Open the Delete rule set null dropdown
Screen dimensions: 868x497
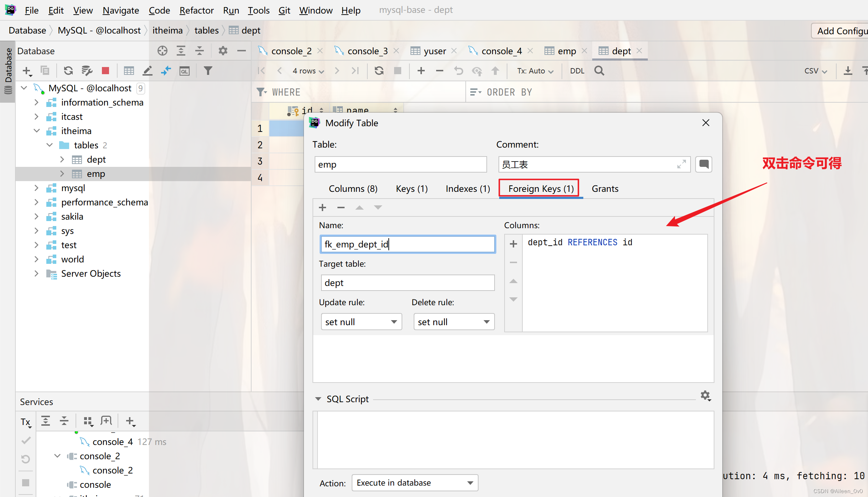click(x=454, y=322)
